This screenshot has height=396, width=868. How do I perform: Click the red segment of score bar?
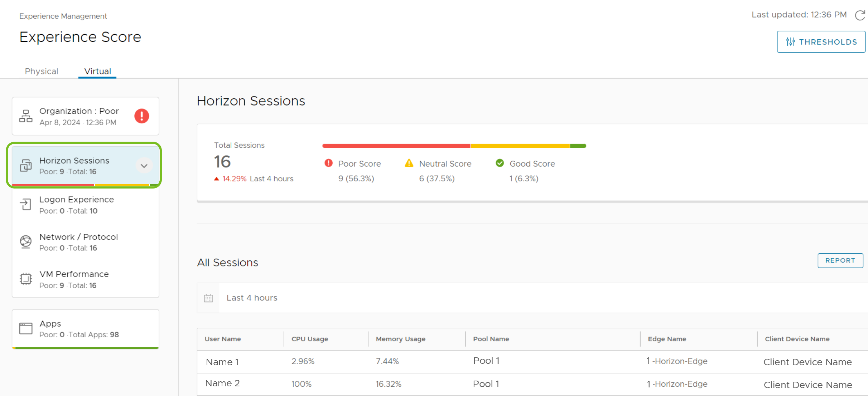click(x=396, y=146)
